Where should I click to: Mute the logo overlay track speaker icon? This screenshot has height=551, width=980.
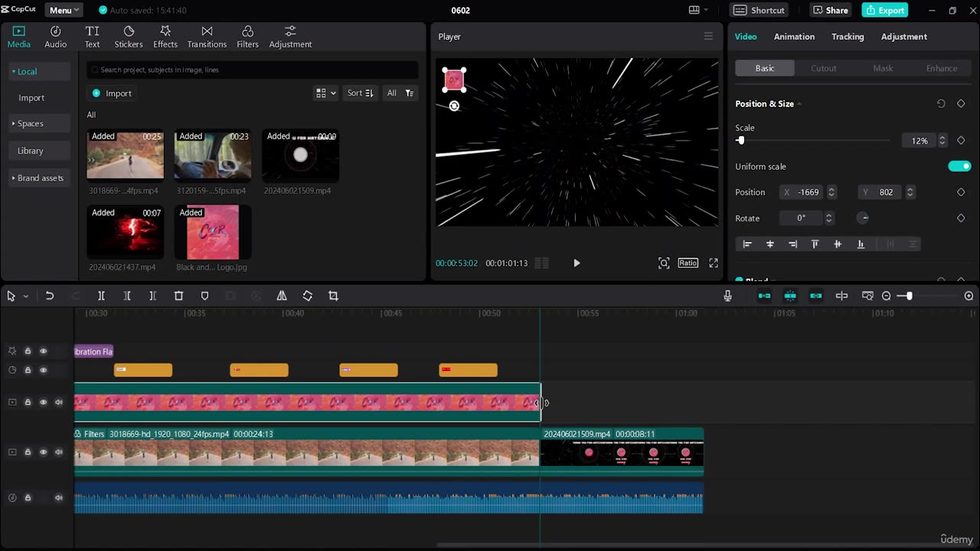(x=58, y=402)
